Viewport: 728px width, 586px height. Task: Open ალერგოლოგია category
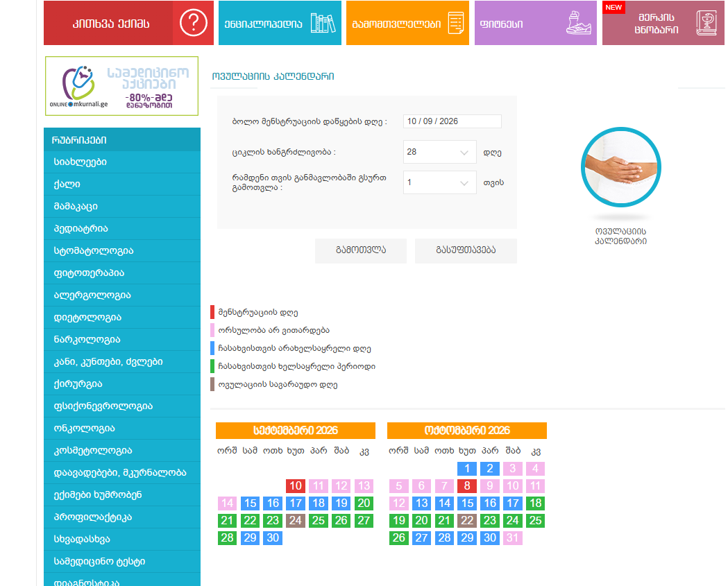click(122, 295)
